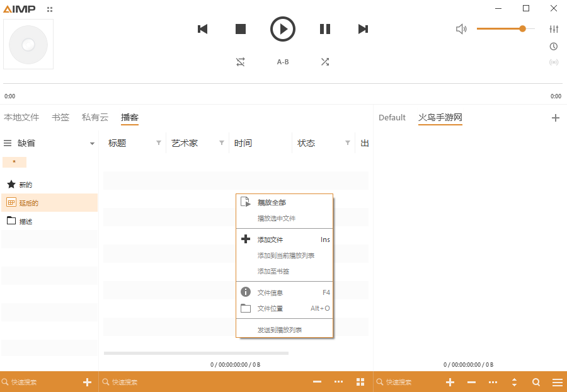Open the playlist search magnifier icon
Screen dimensions: 567x392
[536, 383]
